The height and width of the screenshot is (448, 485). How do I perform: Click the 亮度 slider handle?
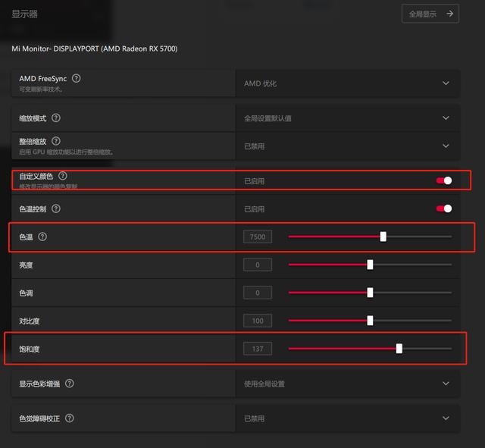coord(370,265)
